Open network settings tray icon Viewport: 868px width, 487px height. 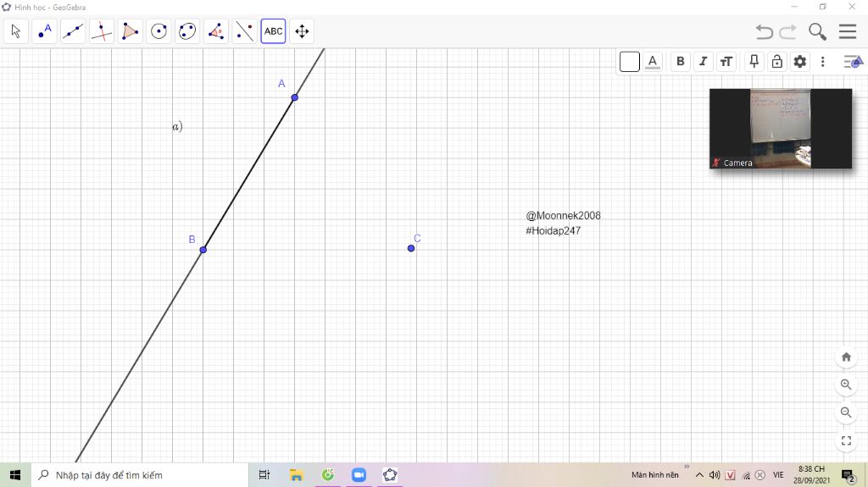click(x=746, y=475)
